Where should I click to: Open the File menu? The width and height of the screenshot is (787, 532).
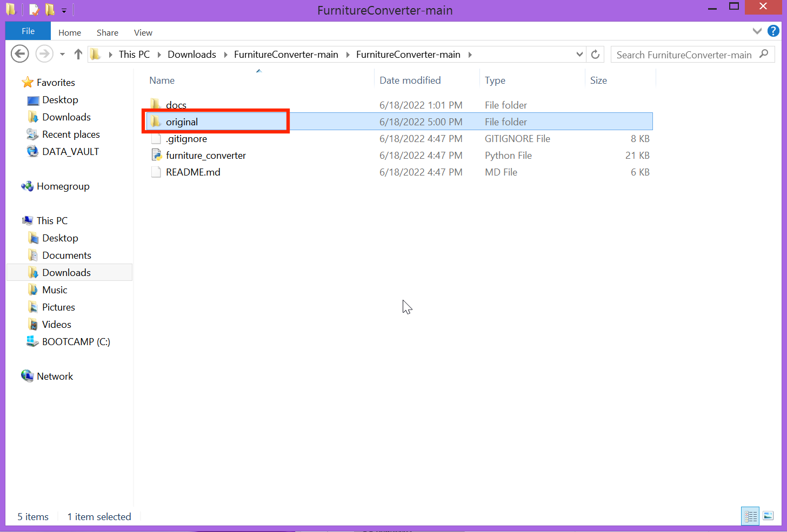(x=27, y=31)
